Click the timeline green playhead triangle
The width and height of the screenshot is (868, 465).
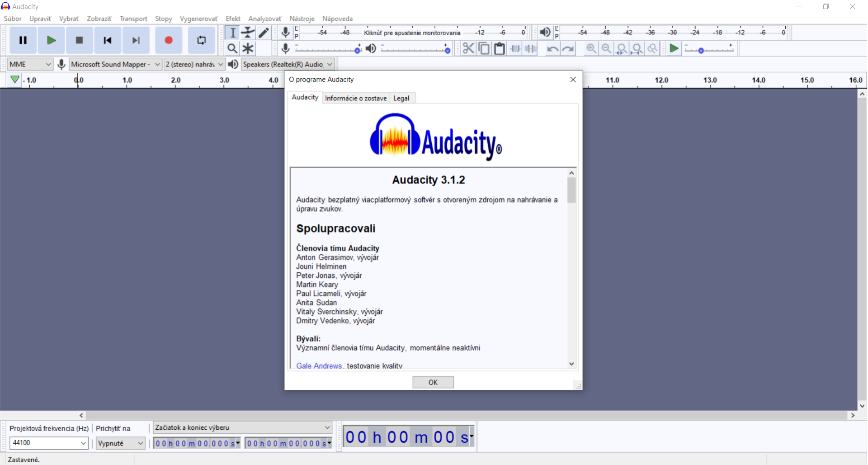click(15, 80)
